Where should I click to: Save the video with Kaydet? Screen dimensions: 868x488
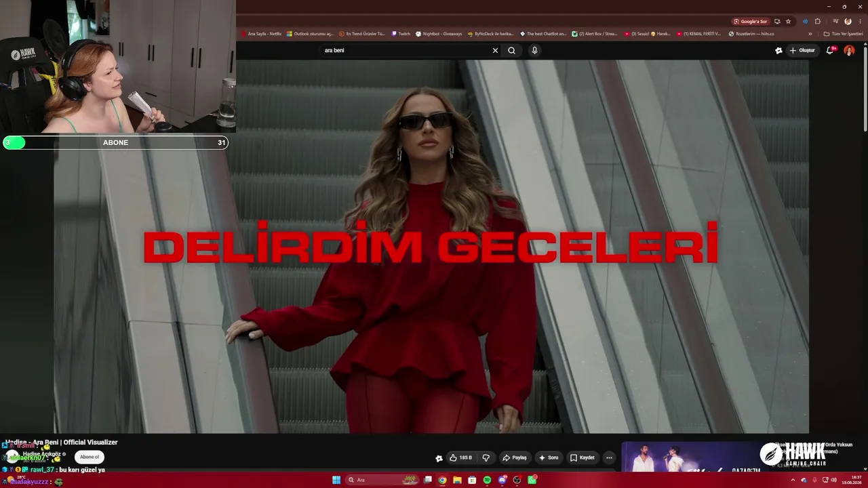[x=582, y=457]
